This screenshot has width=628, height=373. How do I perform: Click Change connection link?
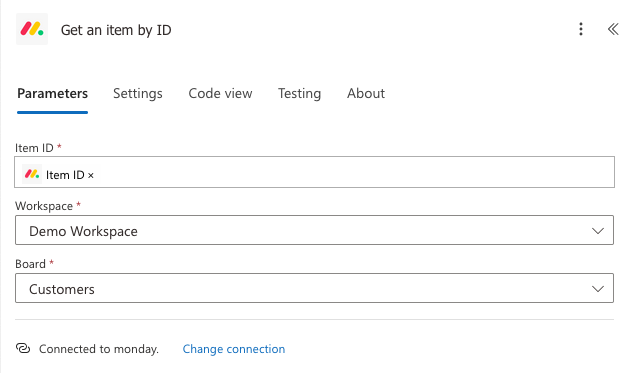tap(234, 349)
